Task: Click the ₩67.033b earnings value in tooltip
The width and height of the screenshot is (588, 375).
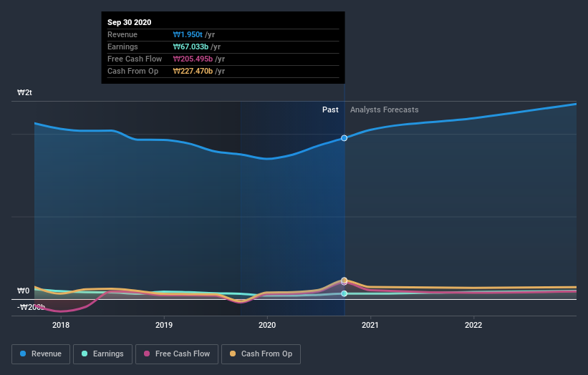Action: click(191, 47)
